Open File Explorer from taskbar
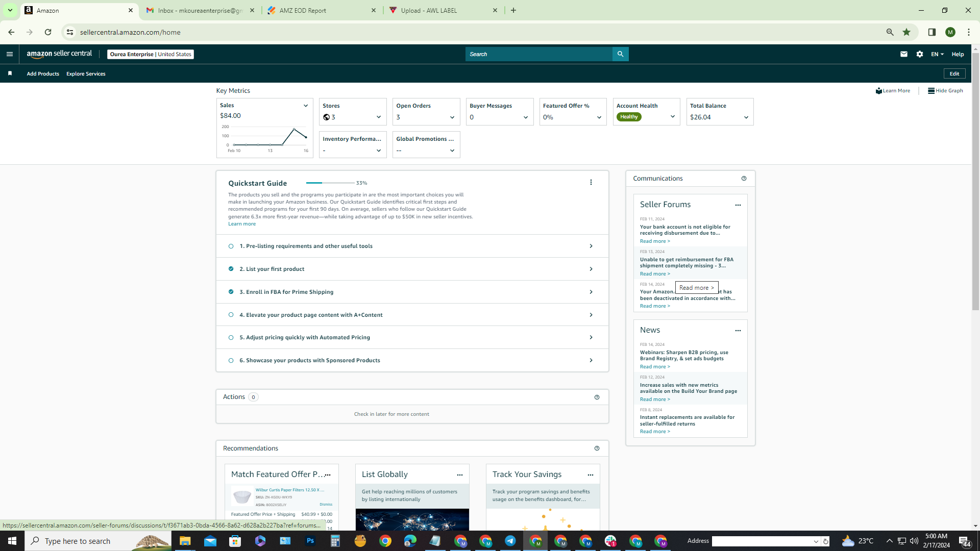Screen dimensions: 980x551 [185, 541]
